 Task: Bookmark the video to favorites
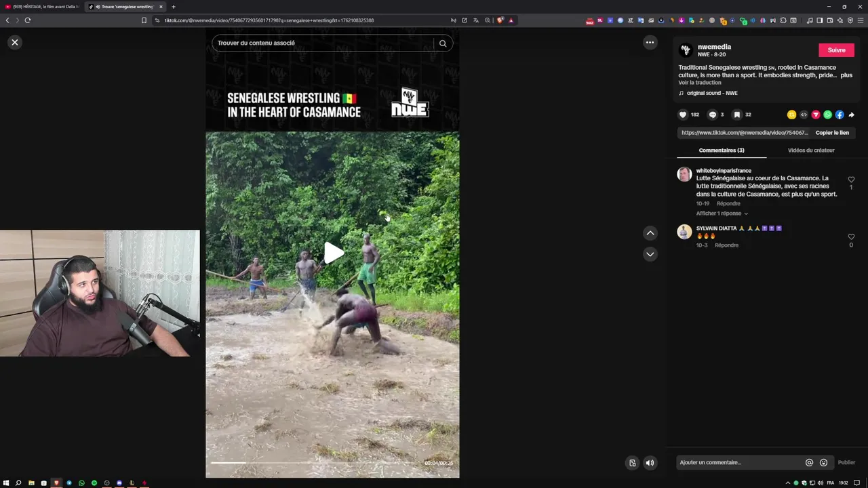click(737, 115)
